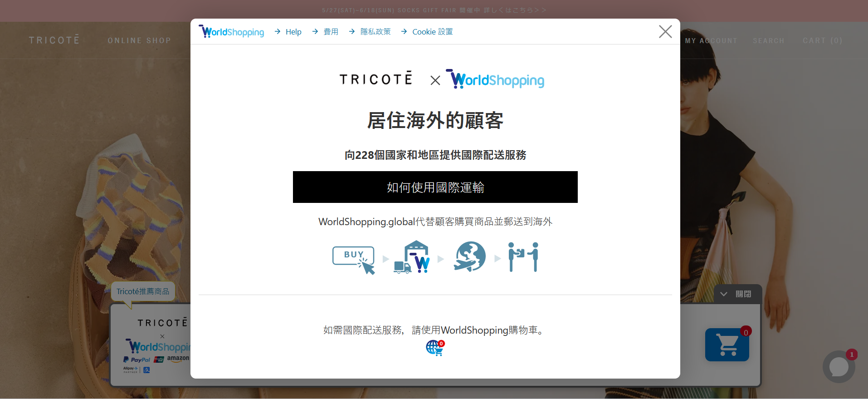The width and height of the screenshot is (868, 399).
Task: Click the package delivery handoff icon
Action: tap(523, 257)
